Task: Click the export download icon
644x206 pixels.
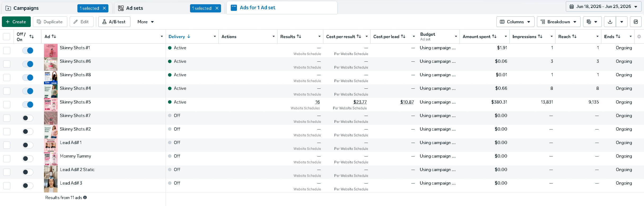Action: coord(610,22)
